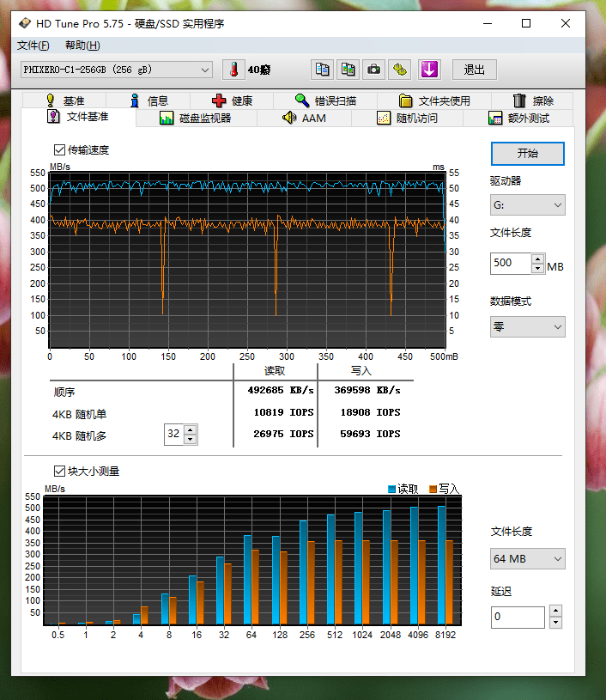Click the camera save screenshot icon

[373, 70]
